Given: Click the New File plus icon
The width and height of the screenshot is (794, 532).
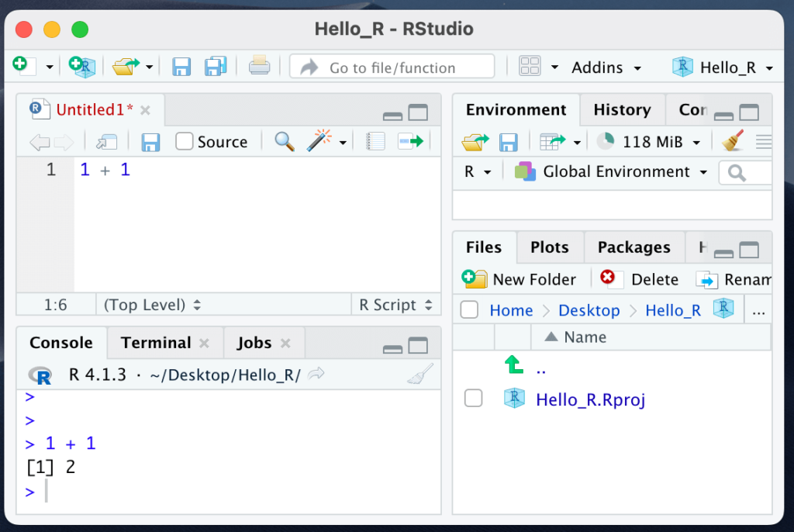Looking at the screenshot, I should point(23,66).
